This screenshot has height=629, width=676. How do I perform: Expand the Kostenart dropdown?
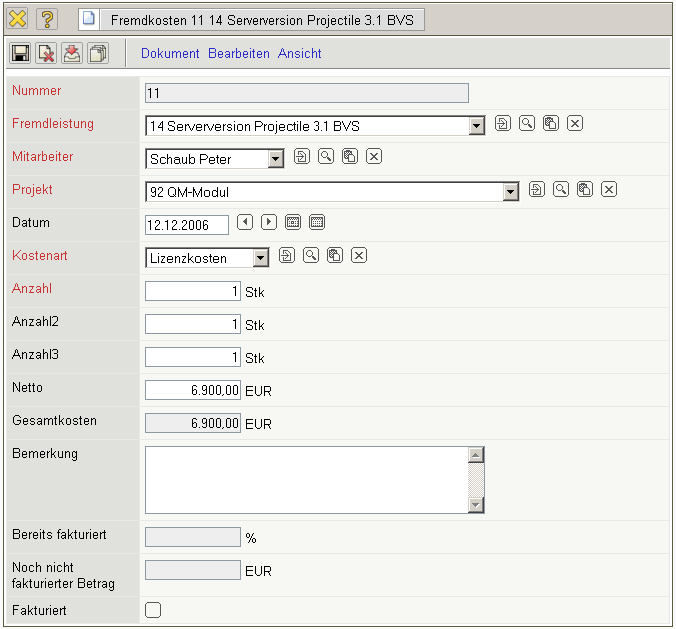click(x=261, y=258)
